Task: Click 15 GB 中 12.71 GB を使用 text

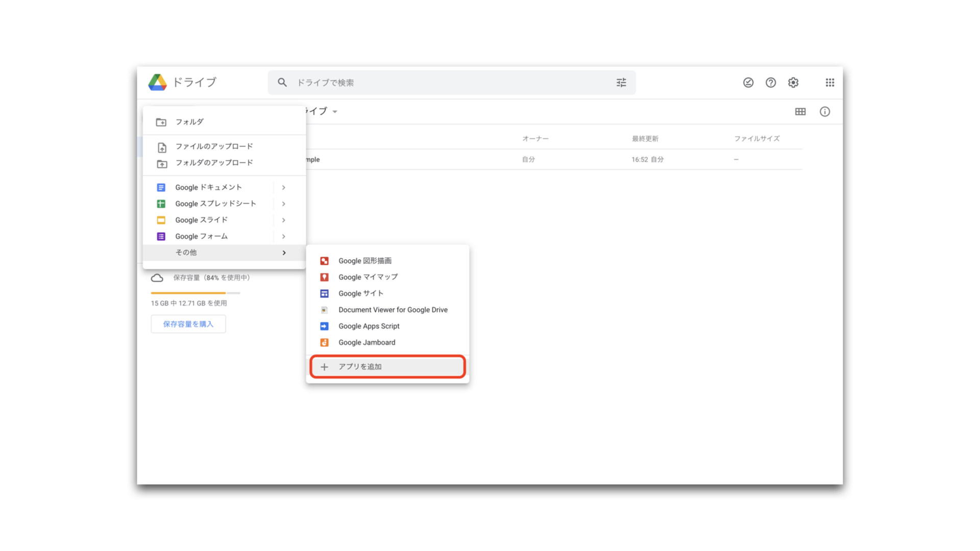Action: [189, 303]
